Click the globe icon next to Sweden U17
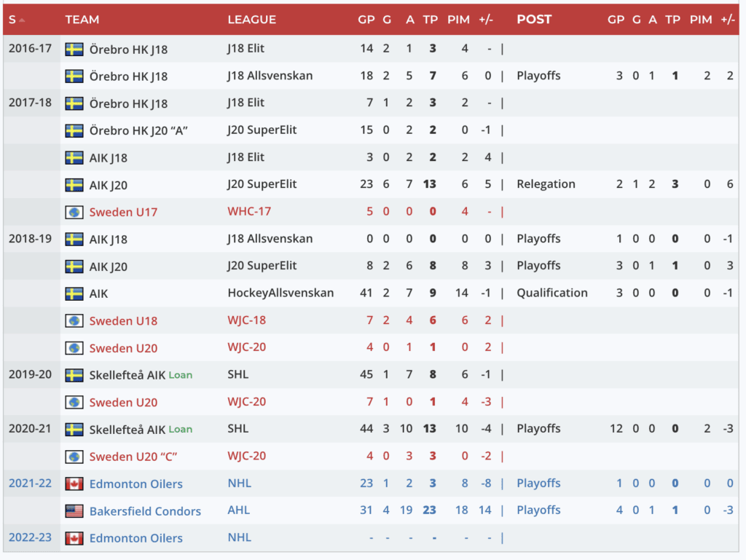The image size is (746, 560). [74, 212]
